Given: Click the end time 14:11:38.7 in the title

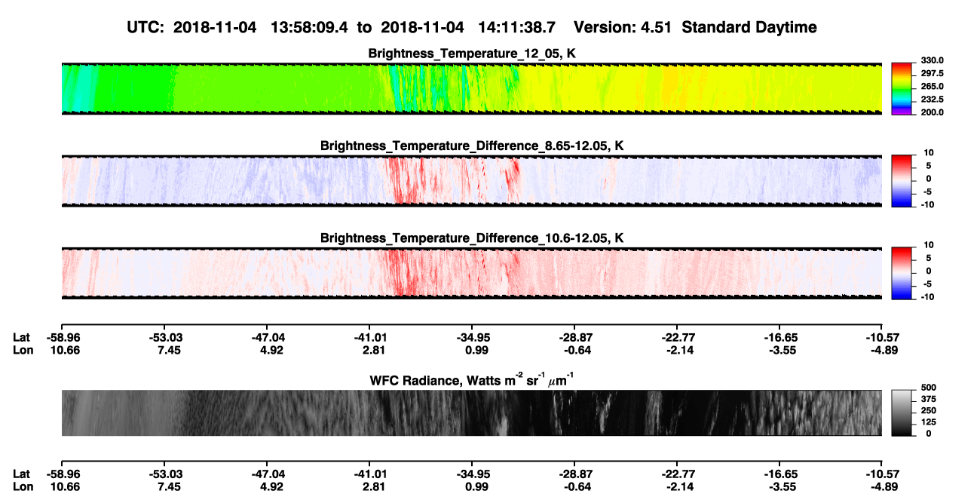Looking at the screenshot, I should point(518,27).
